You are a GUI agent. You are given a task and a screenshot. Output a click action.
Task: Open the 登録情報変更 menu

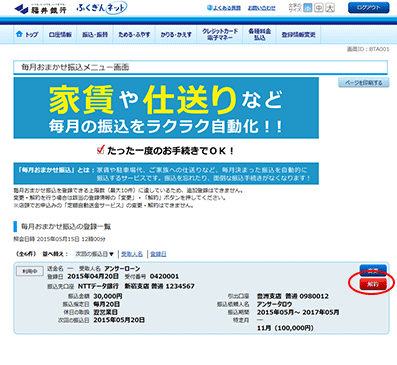(x=299, y=35)
